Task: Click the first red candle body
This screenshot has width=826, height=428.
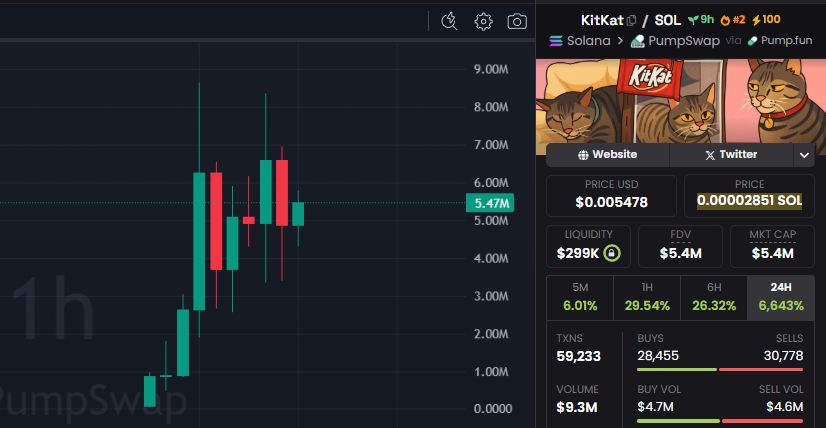Action: (x=216, y=221)
